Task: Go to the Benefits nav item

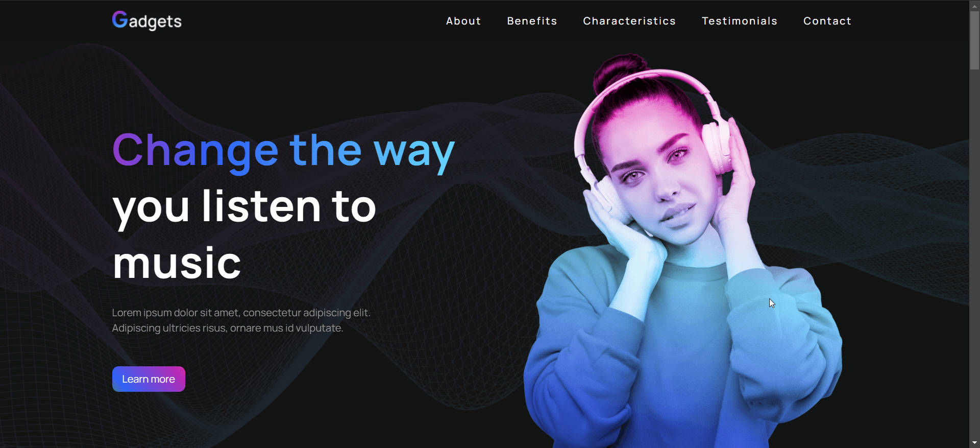Action: [532, 21]
